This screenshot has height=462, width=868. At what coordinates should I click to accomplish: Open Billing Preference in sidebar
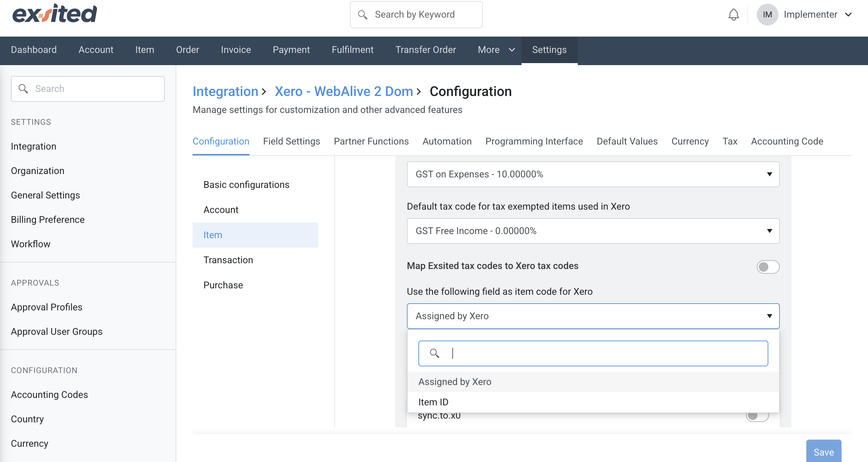(48, 220)
